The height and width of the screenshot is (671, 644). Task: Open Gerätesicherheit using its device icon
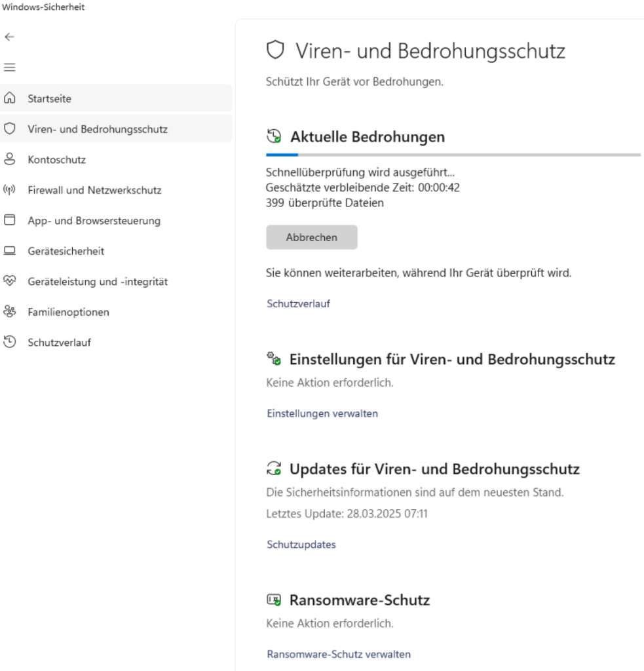point(10,251)
